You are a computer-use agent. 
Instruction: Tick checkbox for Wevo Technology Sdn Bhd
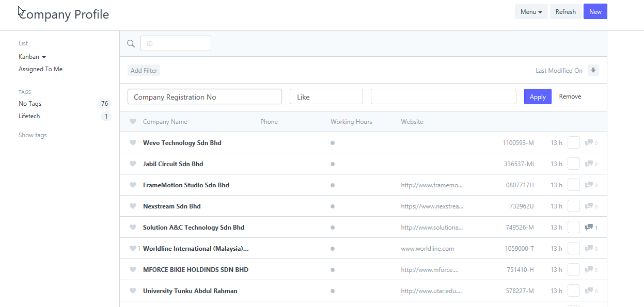tap(574, 142)
